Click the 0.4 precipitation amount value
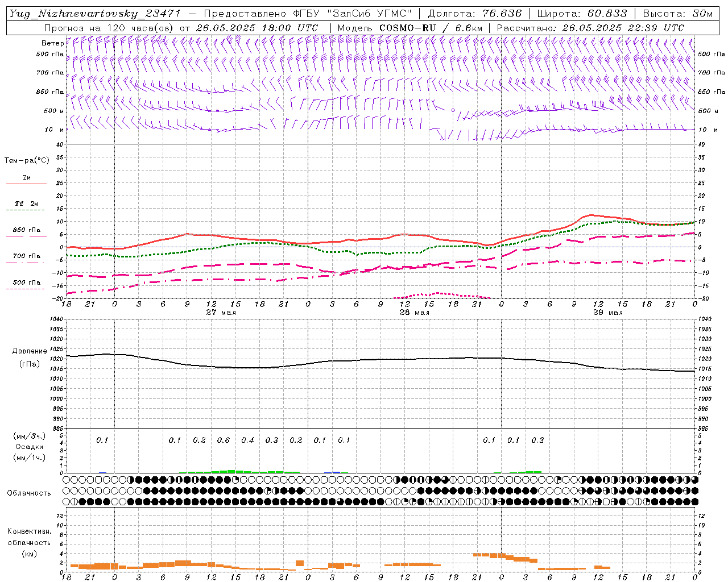The width and height of the screenshot is (728, 582). coord(247,440)
